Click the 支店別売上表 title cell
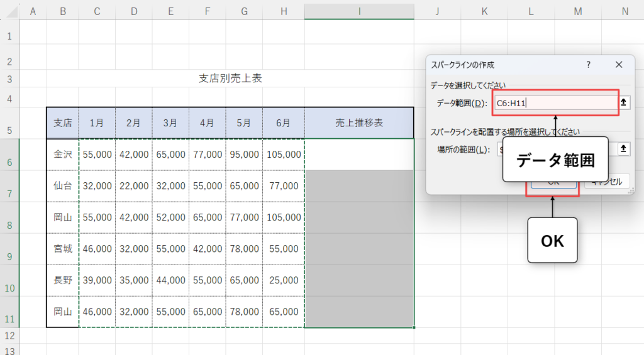This screenshot has width=644, height=355. point(230,79)
